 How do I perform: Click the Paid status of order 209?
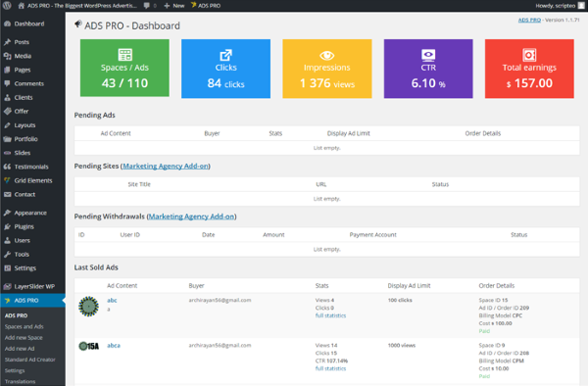(484, 331)
